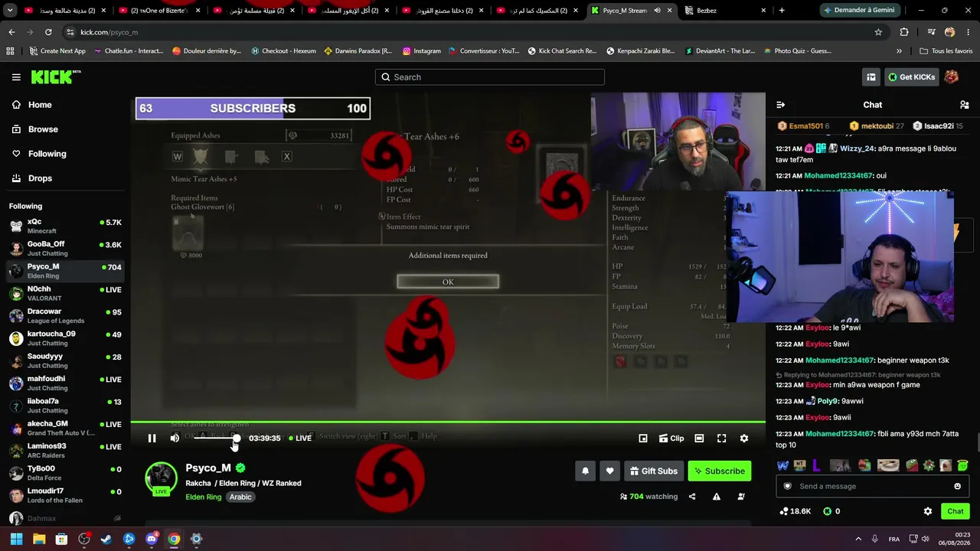The width and height of the screenshot is (980, 551).
Task: Collapse the Chat panel
Action: (x=780, y=105)
